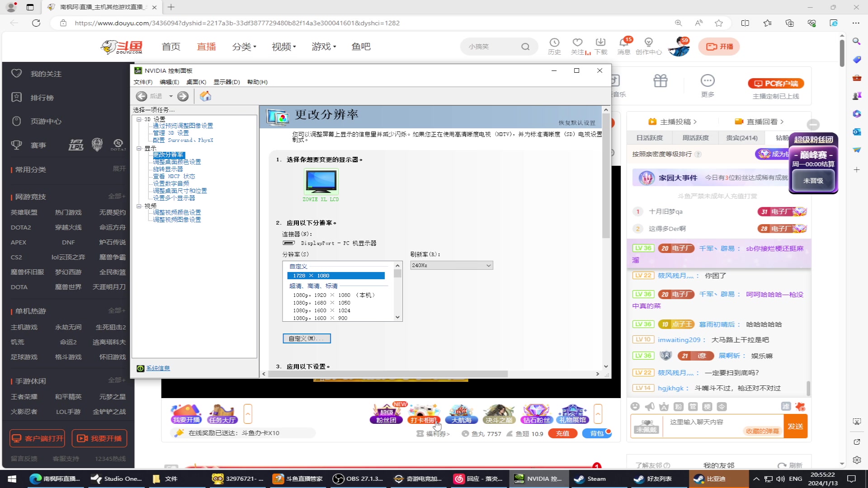Select 1080p, 1920 × 1080 native resolution
The image size is (868, 488).
tap(334, 295)
